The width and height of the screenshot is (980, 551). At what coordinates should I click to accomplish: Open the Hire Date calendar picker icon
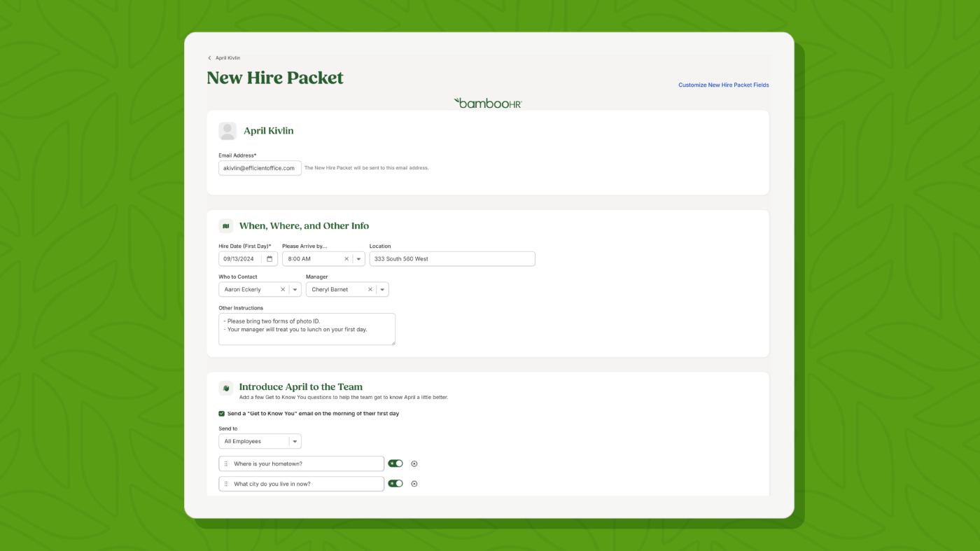click(269, 259)
